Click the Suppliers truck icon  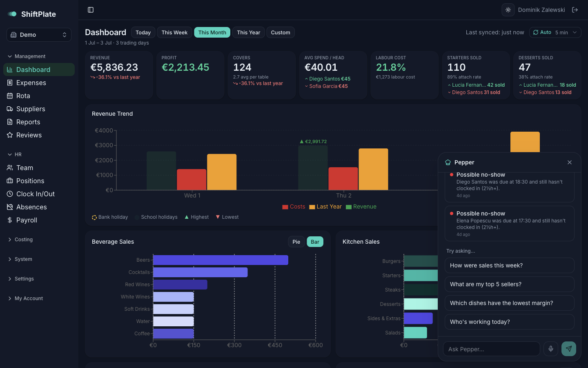click(x=10, y=109)
